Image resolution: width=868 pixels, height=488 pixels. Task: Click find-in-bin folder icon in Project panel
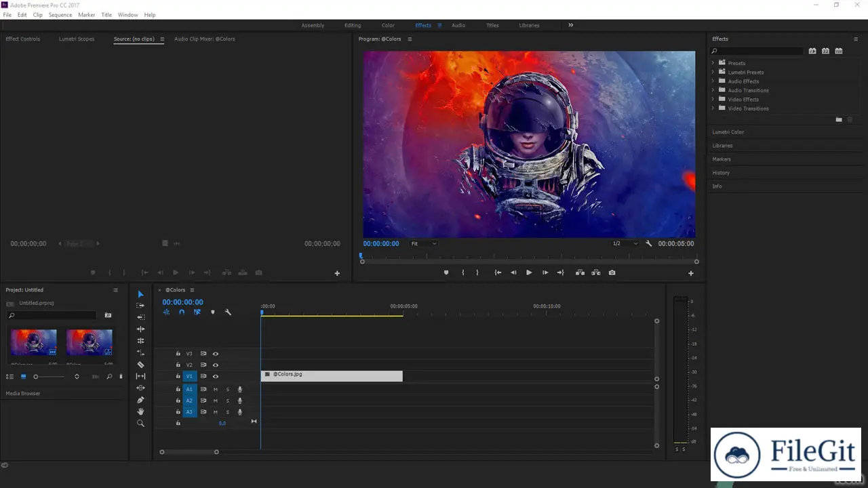[108, 315]
